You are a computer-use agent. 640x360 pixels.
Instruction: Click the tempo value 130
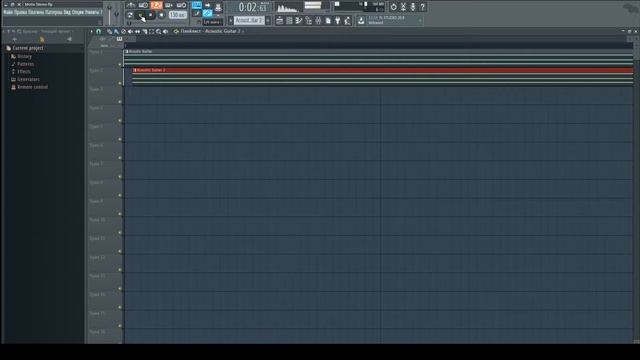(x=178, y=15)
